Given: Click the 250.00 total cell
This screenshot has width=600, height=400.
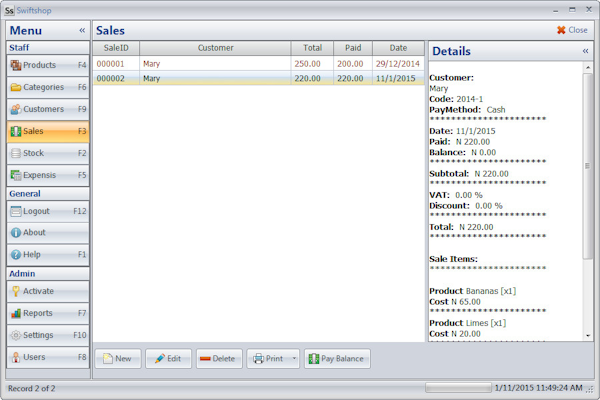Looking at the screenshot, I should pyautogui.click(x=312, y=64).
